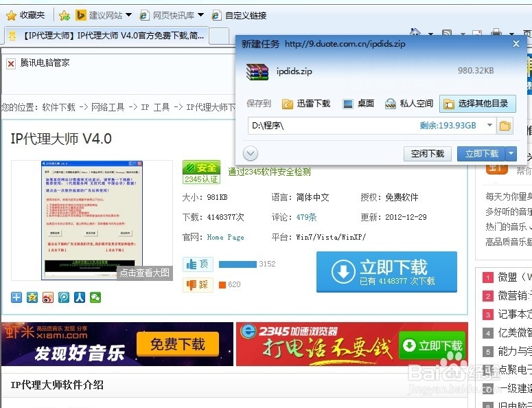This screenshot has width=532, height=408.
Task: Click 通过2345软件安全检测 text
Action: pos(269,172)
